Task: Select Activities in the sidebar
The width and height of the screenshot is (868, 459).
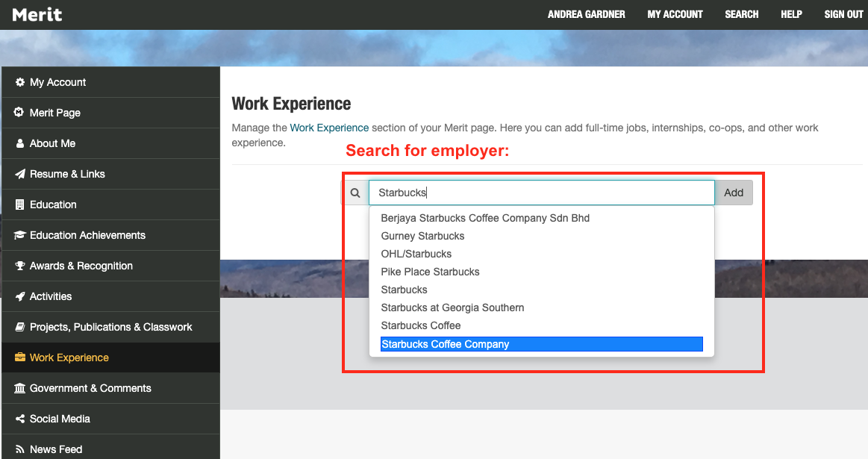Action: pyautogui.click(x=110, y=296)
